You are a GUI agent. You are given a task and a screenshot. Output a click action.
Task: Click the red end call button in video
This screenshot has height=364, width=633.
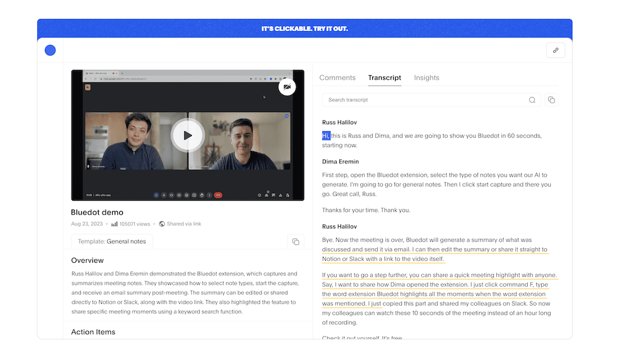point(218,195)
